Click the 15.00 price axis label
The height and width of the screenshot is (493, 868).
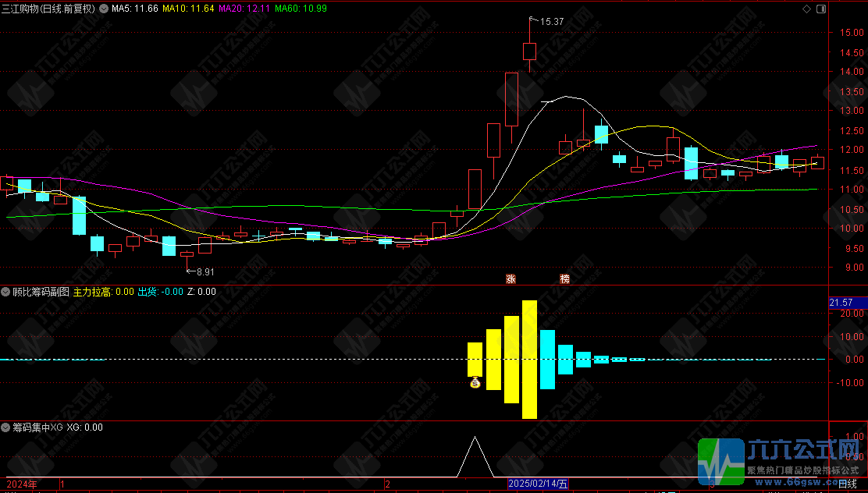click(852, 33)
